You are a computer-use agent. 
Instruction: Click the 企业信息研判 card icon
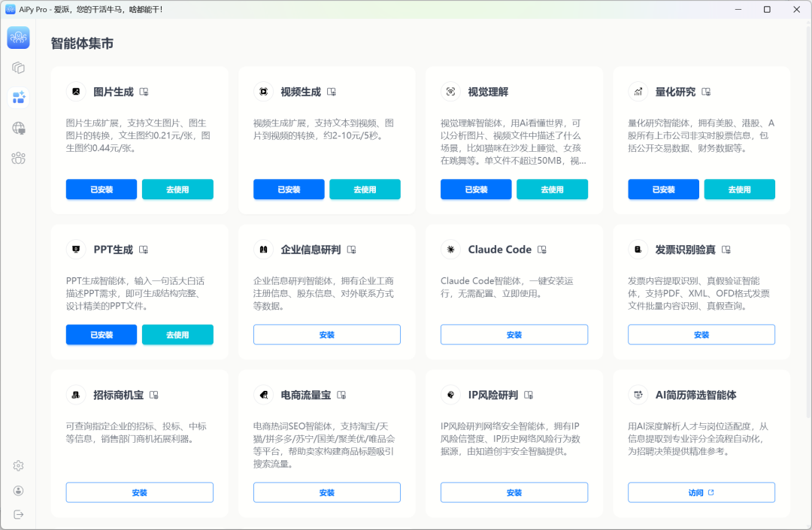click(x=264, y=250)
